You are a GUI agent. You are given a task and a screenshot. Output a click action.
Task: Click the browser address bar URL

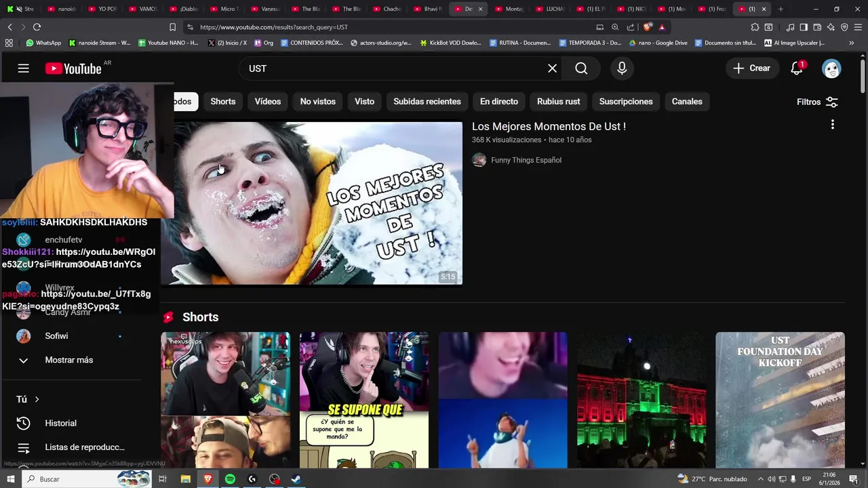(x=274, y=27)
